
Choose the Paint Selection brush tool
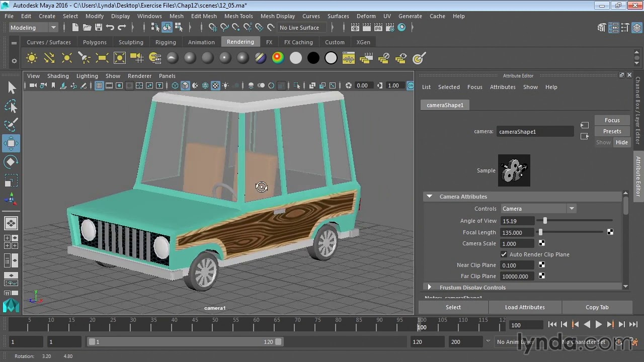click(11, 124)
